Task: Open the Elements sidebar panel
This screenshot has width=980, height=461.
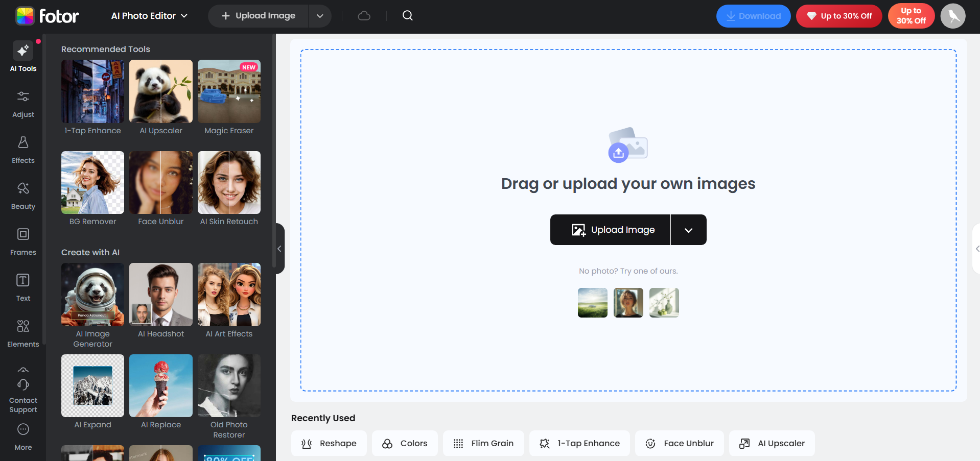Action: click(x=23, y=333)
